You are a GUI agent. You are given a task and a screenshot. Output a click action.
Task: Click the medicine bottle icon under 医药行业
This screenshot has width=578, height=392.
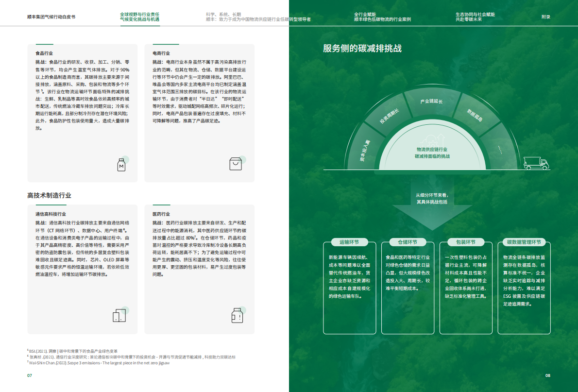(x=237, y=316)
